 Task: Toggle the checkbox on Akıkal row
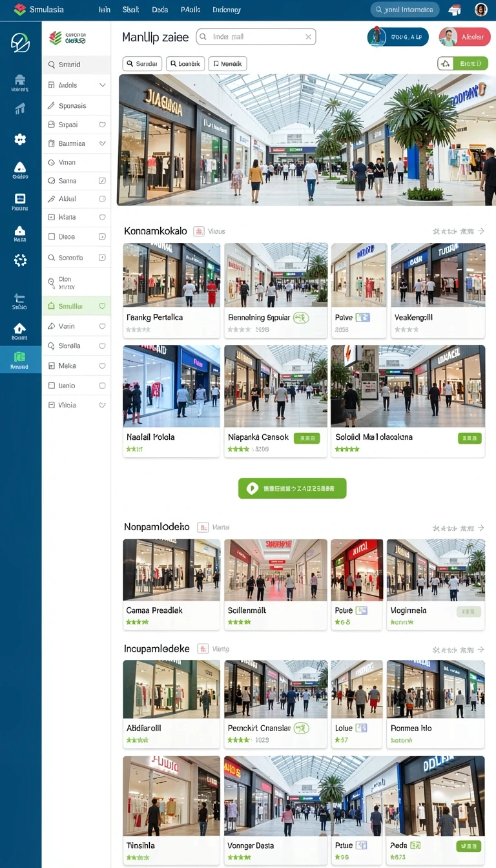coord(102,199)
